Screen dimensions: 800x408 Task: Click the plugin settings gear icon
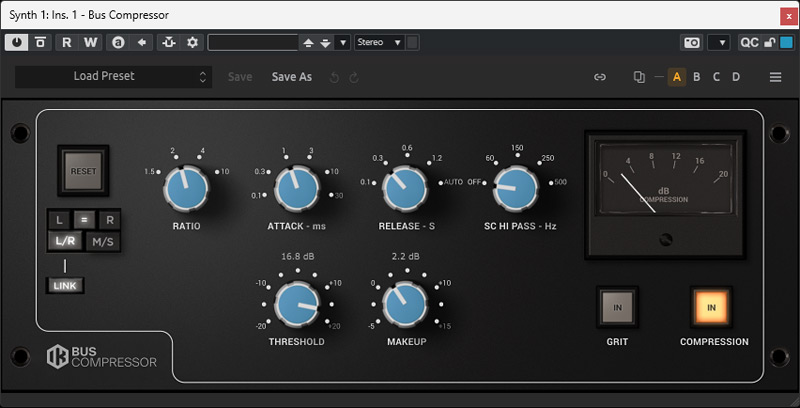(x=192, y=42)
